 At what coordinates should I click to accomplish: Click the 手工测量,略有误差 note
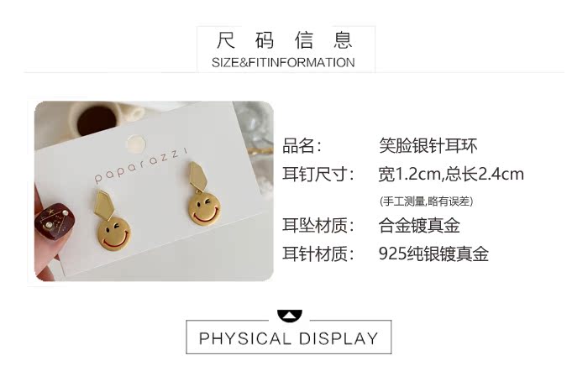click(x=427, y=201)
